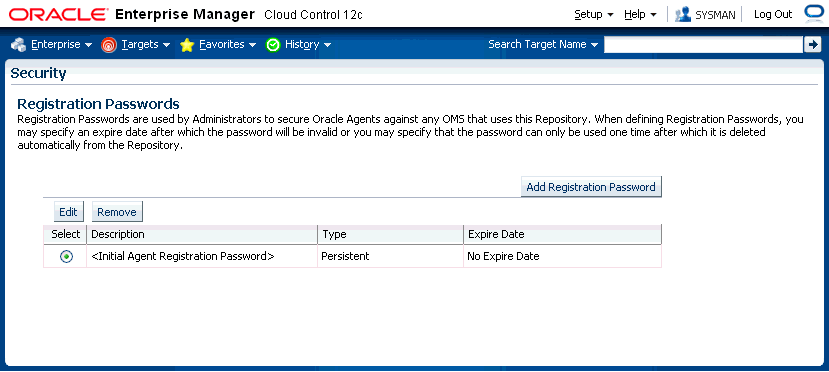Click the Enterprise menu icon
This screenshot has height=372, width=829.
pos(19,45)
